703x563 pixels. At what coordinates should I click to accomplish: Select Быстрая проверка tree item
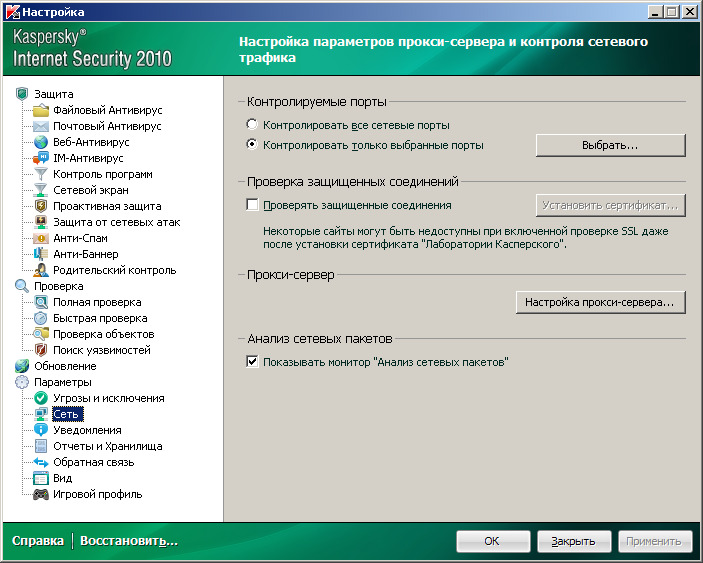point(100,318)
